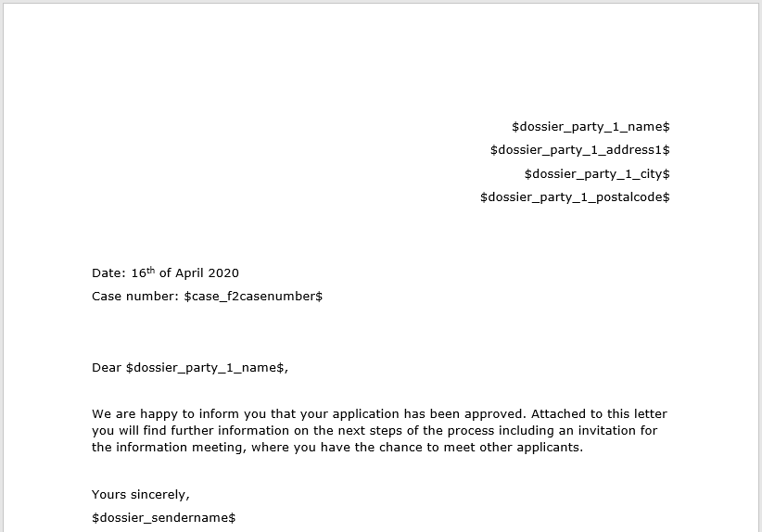Image resolution: width=762 pixels, height=532 pixels.
Task: Click the $dossier_party_1_name$ placeholder after "Dear"
Action: point(205,368)
